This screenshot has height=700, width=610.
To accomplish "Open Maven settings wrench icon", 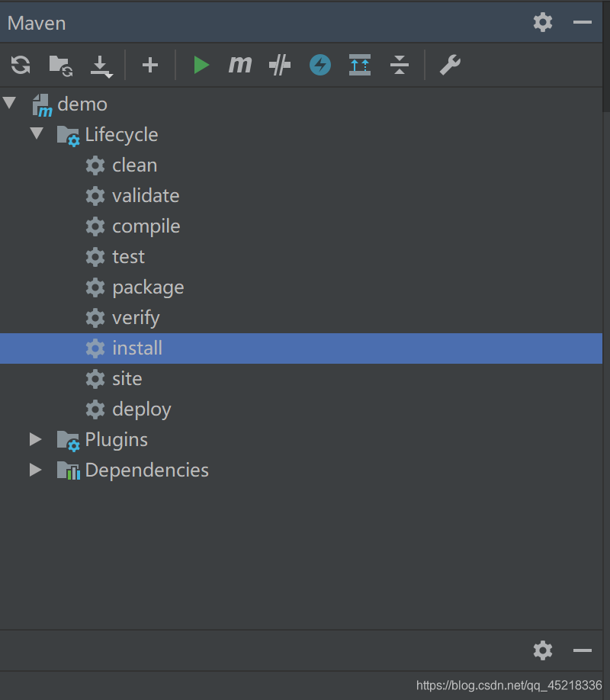I will click(450, 65).
